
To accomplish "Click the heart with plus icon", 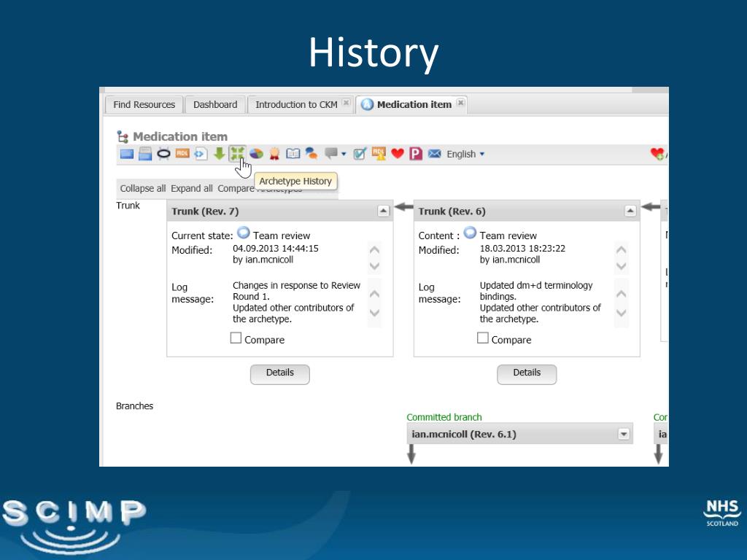I will (x=657, y=154).
